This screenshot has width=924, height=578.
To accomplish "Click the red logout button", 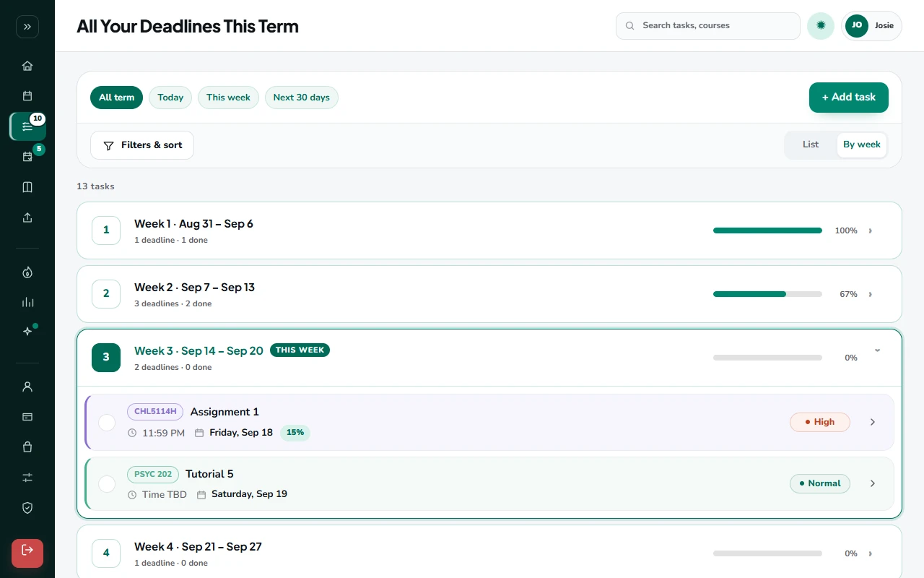I will coord(27,553).
